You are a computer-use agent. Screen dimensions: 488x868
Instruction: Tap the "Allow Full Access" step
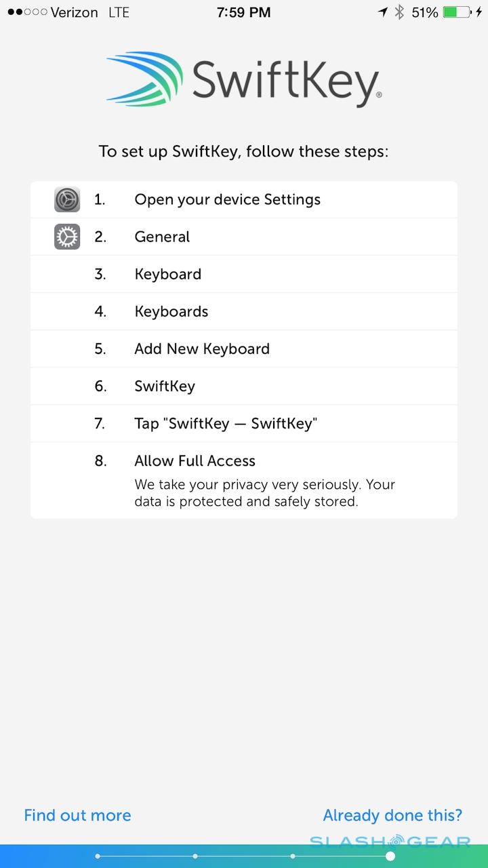(x=195, y=461)
